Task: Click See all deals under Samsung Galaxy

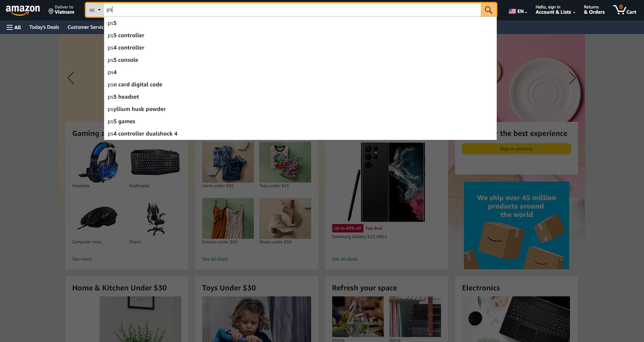Action: 344,259
